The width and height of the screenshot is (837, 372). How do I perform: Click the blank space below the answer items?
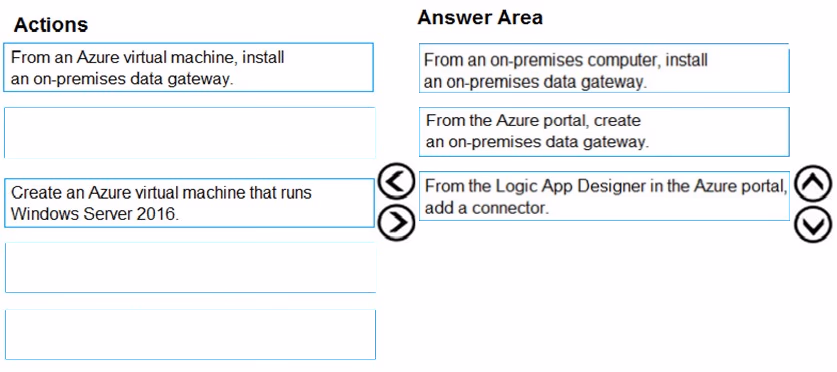[604, 294]
